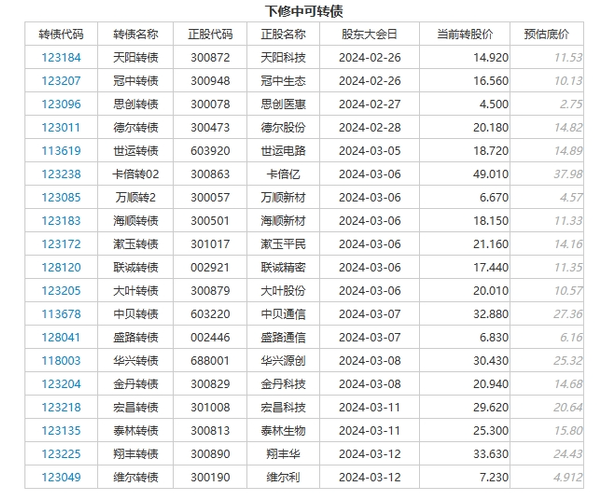Image resolution: width=603 pixels, height=500 pixels.
Task: Select the 天阳转债 name cell
Action: click(x=135, y=58)
